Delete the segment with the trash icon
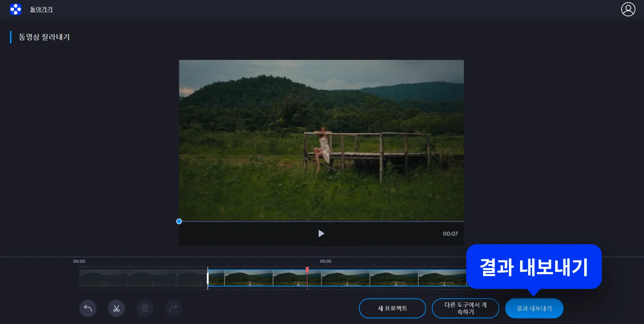 click(x=145, y=308)
